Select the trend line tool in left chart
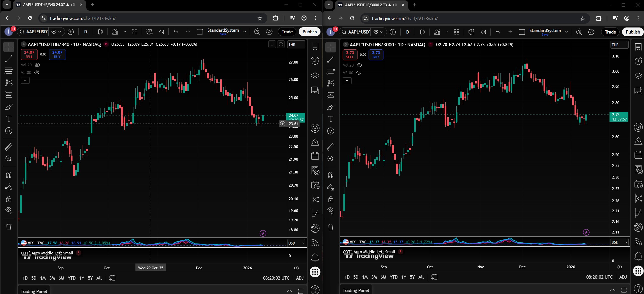The image size is (644, 294). [9, 59]
